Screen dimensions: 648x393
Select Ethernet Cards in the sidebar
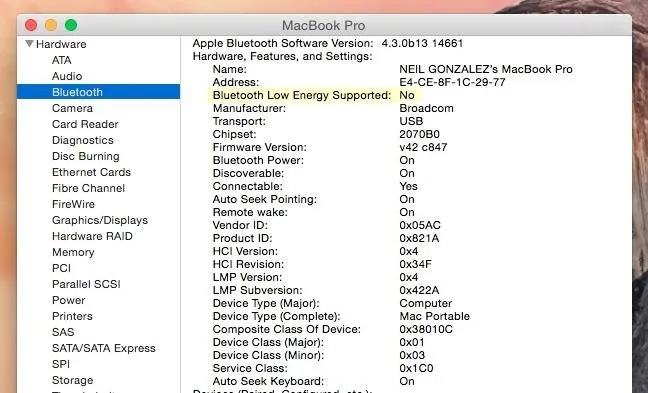91,172
